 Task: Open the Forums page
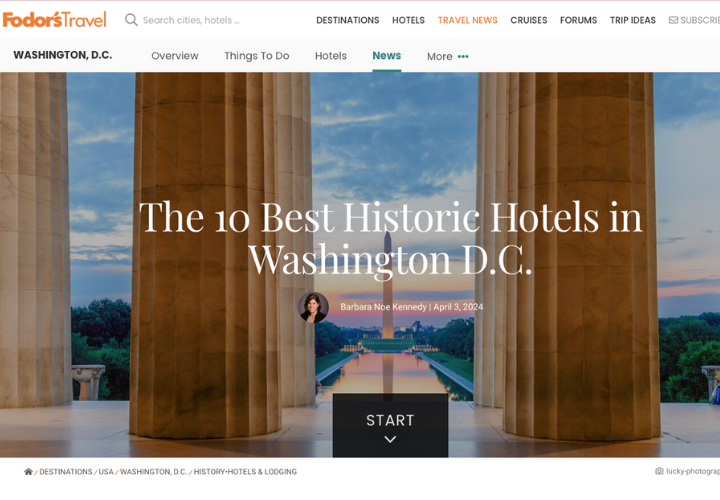click(578, 20)
